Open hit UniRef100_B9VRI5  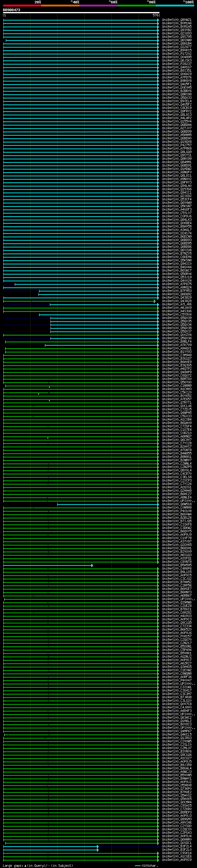click(x=176, y=50)
